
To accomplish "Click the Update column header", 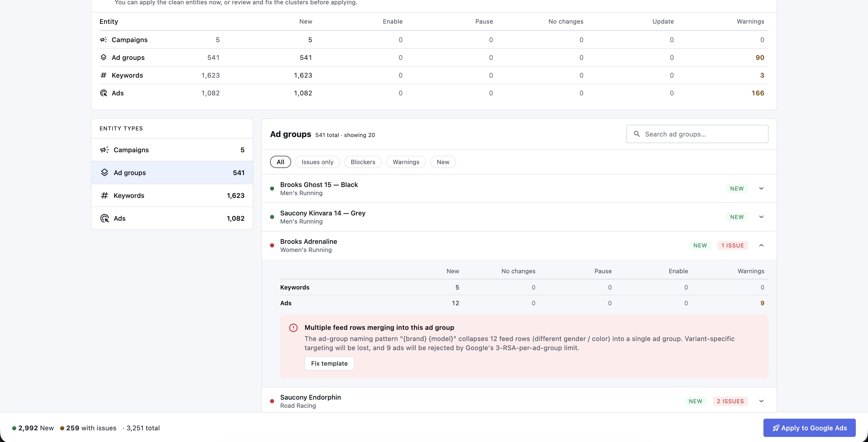I will point(663,22).
